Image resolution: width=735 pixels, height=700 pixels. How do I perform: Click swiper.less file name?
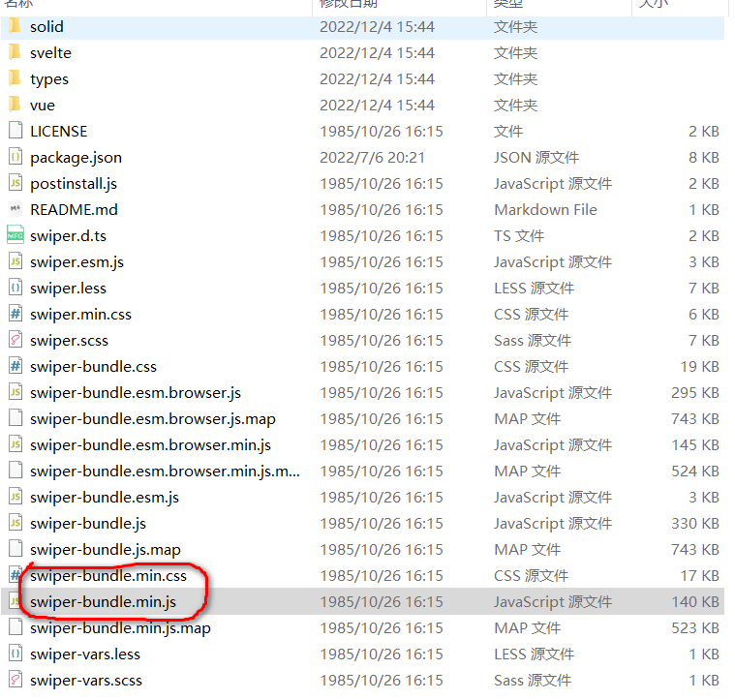68,289
